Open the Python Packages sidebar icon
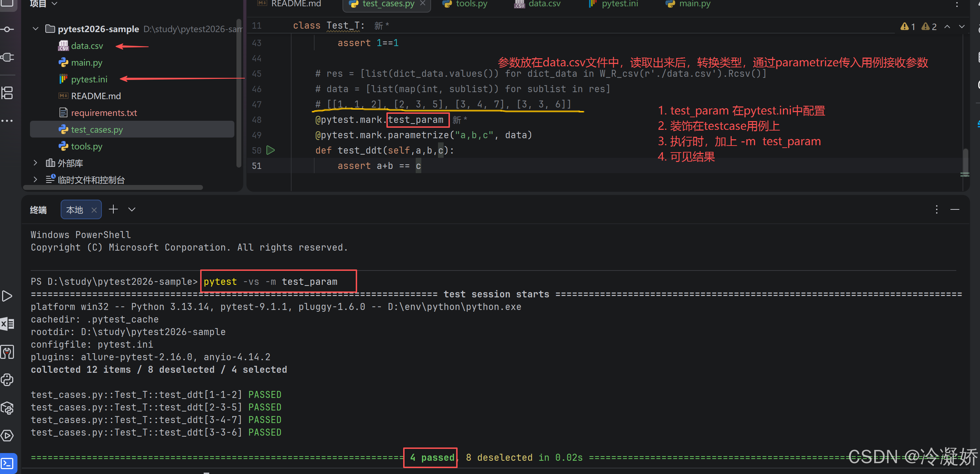 [x=7, y=407]
